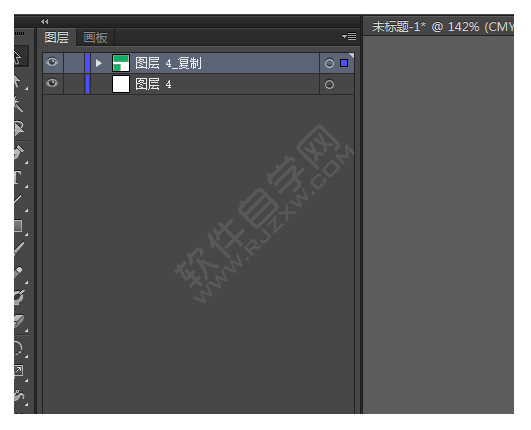
Task: Select the Rotate tool
Action: 19,348
